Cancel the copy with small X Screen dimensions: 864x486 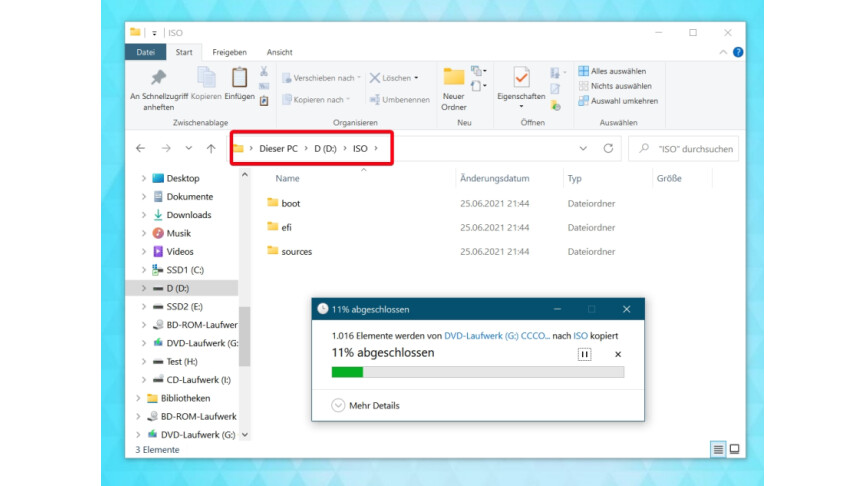click(x=618, y=354)
